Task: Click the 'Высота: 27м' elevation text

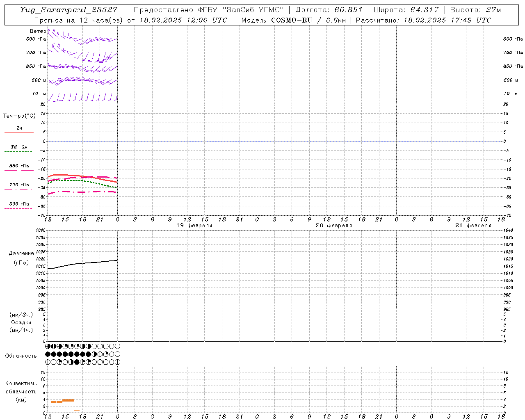Action: click(475, 10)
